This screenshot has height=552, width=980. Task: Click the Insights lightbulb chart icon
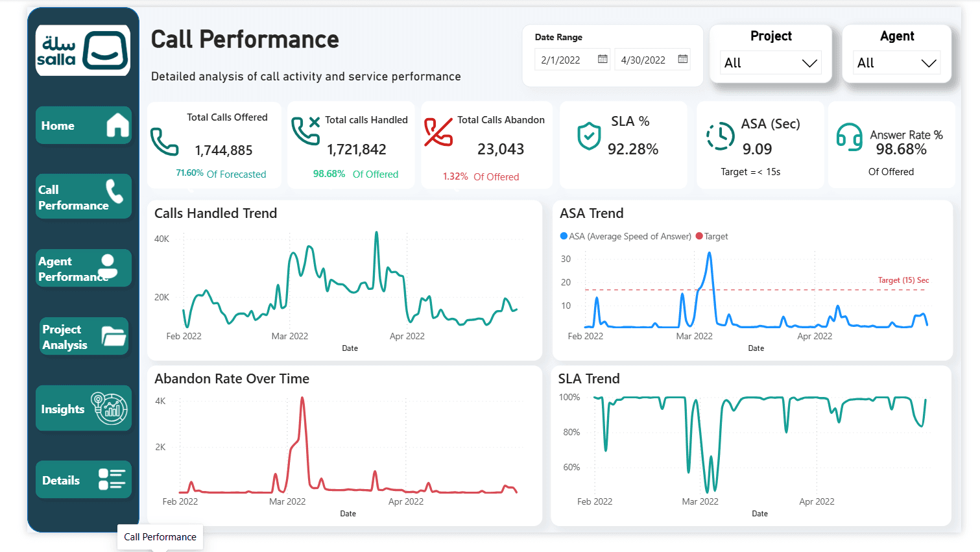(110, 408)
